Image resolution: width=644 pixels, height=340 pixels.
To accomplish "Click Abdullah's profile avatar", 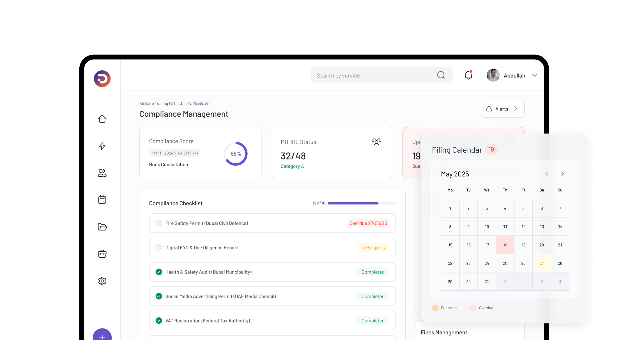I will (x=493, y=75).
